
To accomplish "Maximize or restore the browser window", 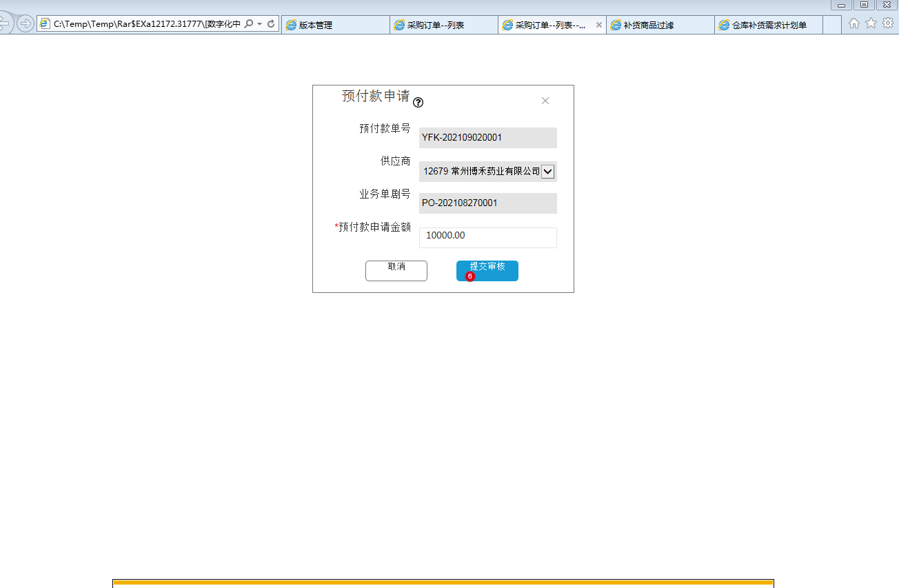I will pyautogui.click(x=864, y=5).
